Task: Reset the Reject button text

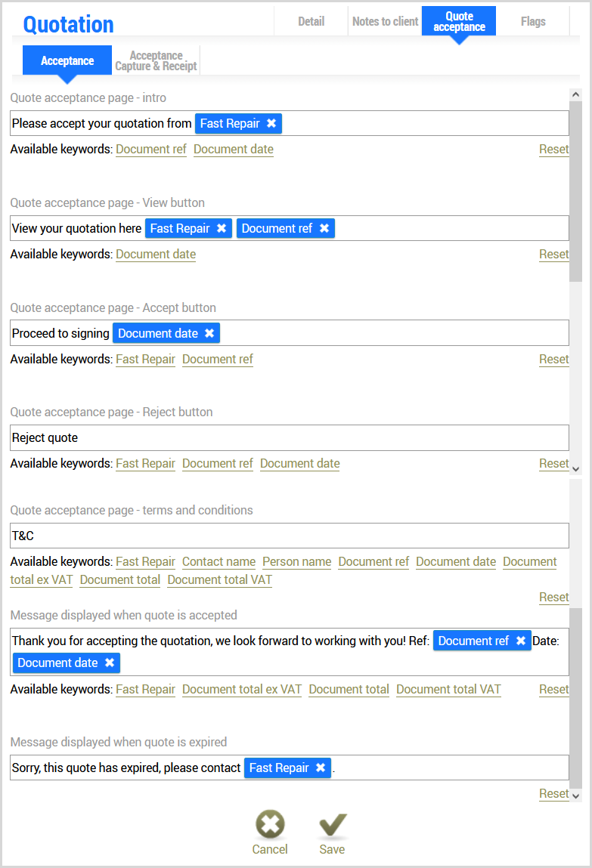Action: [x=553, y=464]
